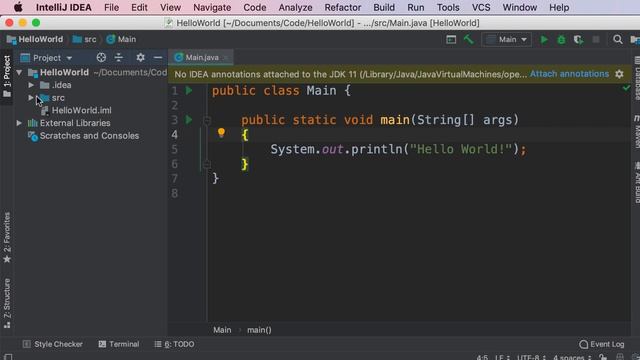Fold the main method at line 3

[x=207, y=120]
